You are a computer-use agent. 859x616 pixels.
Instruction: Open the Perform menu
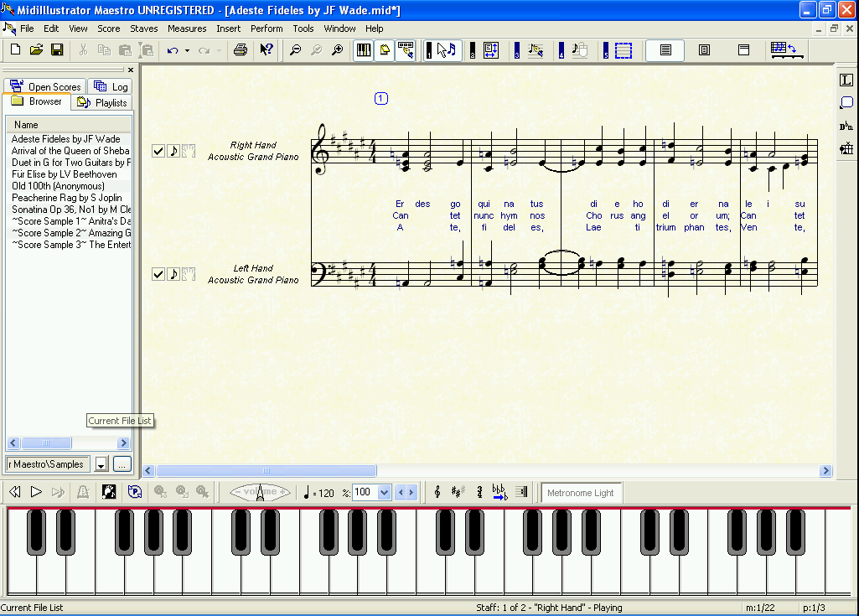tap(266, 28)
